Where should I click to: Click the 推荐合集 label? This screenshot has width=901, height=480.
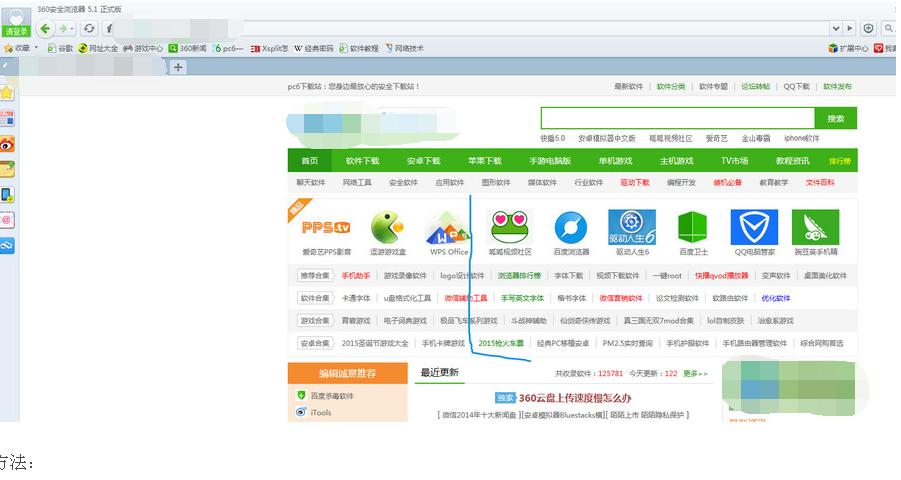(315, 275)
